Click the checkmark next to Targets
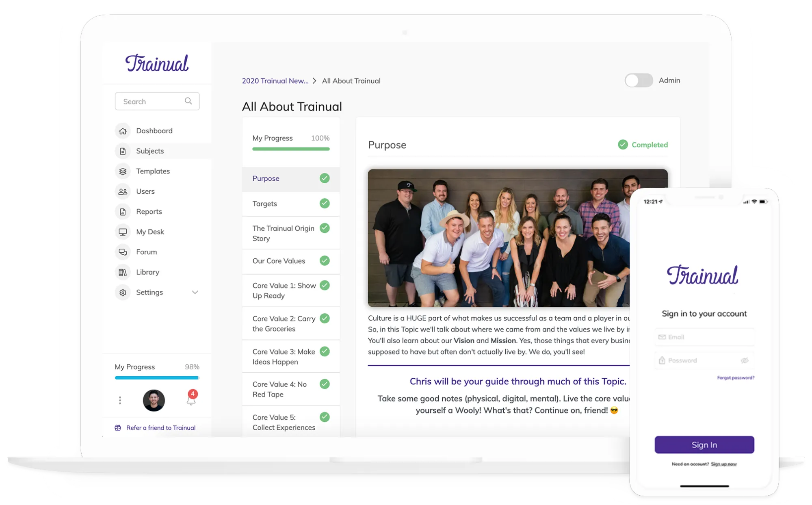This screenshot has width=812, height=505. [x=325, y=203]
